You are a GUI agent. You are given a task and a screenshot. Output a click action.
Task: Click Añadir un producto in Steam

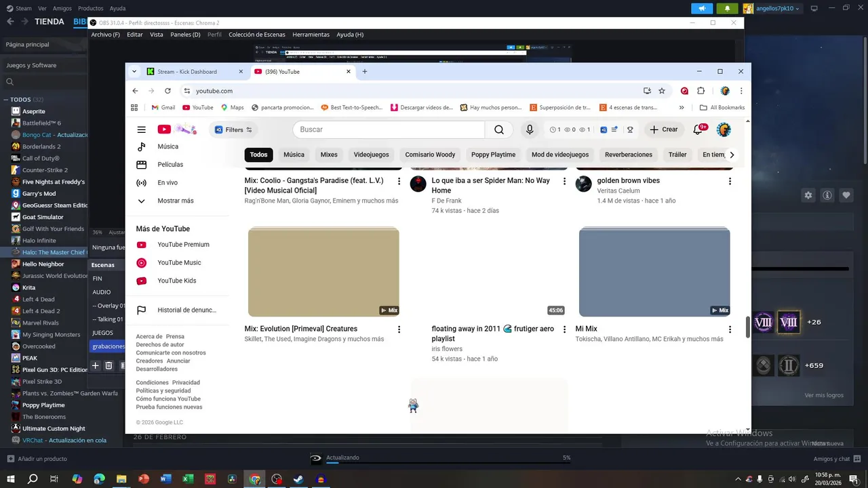click(37, 459)
